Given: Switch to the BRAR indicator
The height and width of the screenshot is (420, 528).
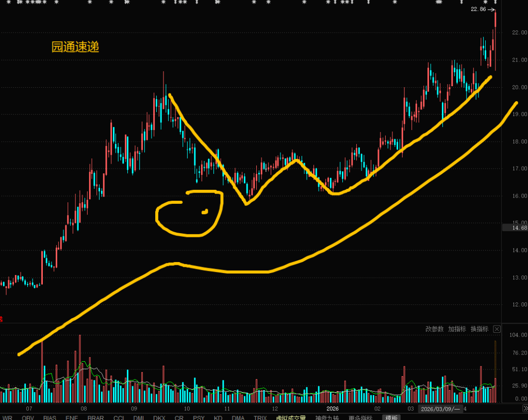Looking at the screenshot, I should [95, 417].
